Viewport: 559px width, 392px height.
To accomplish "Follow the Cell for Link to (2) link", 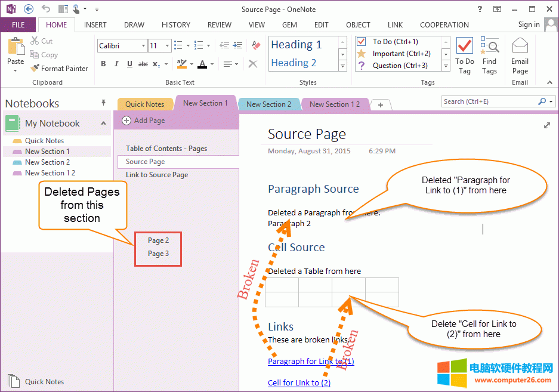I will tap(299, 382).
